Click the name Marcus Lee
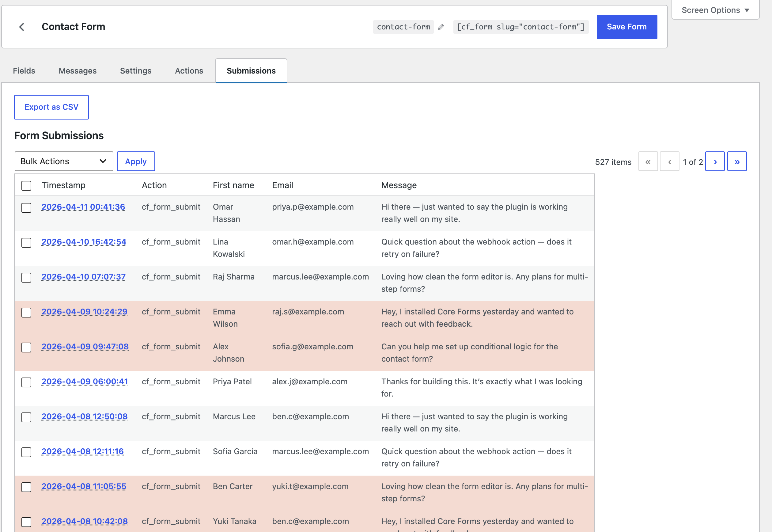The height and width of the screenshot is (532, 772). coord(234,417)
